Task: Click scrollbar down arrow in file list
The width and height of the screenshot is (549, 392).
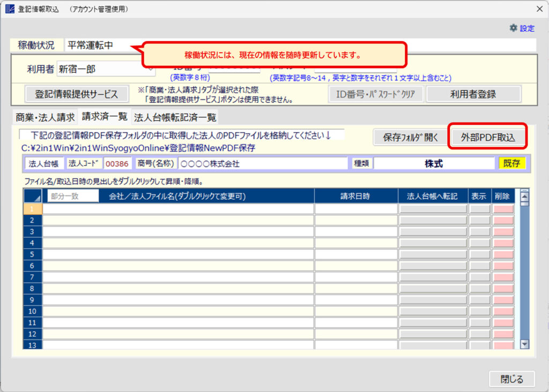Action: (524, 345)
